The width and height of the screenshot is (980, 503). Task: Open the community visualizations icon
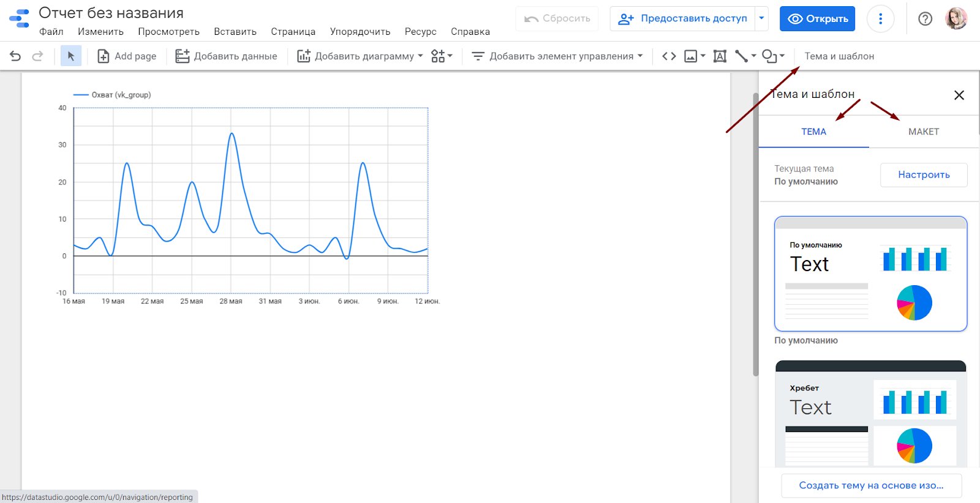(x=441, y=56)
